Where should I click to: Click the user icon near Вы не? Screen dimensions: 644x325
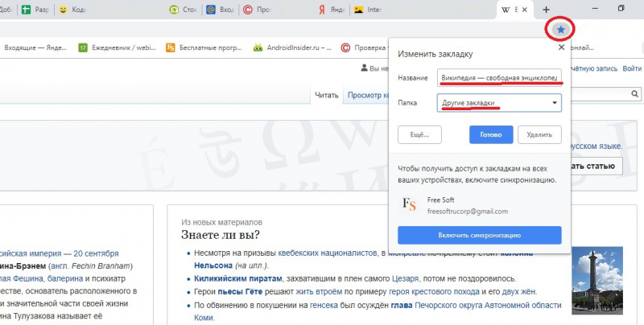(x=364, y=68)
